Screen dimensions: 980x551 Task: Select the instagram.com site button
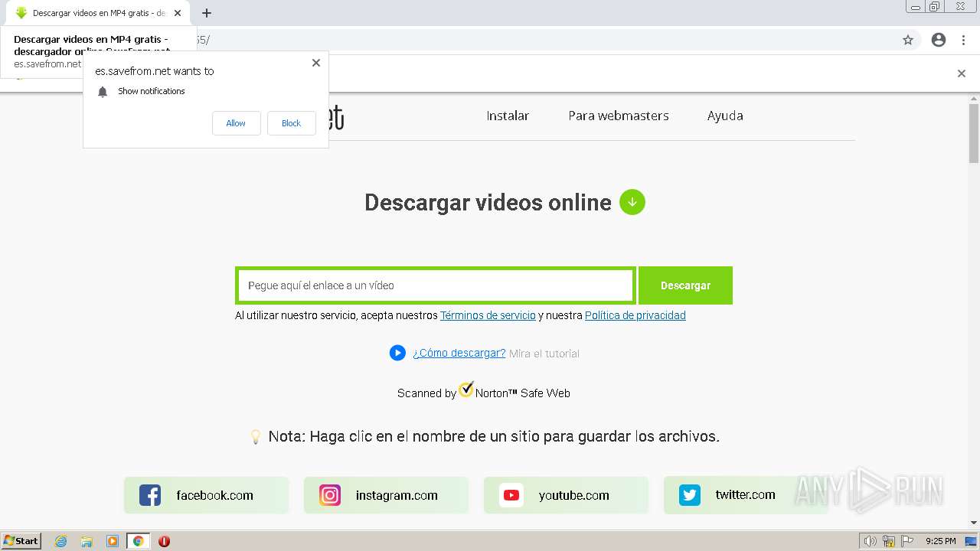coord(386,495)
